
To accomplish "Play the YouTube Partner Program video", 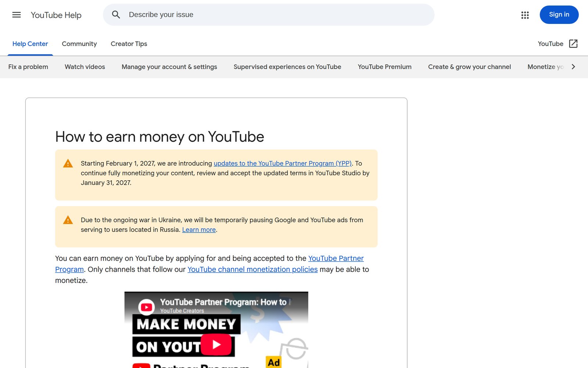I will pos(216,345).
